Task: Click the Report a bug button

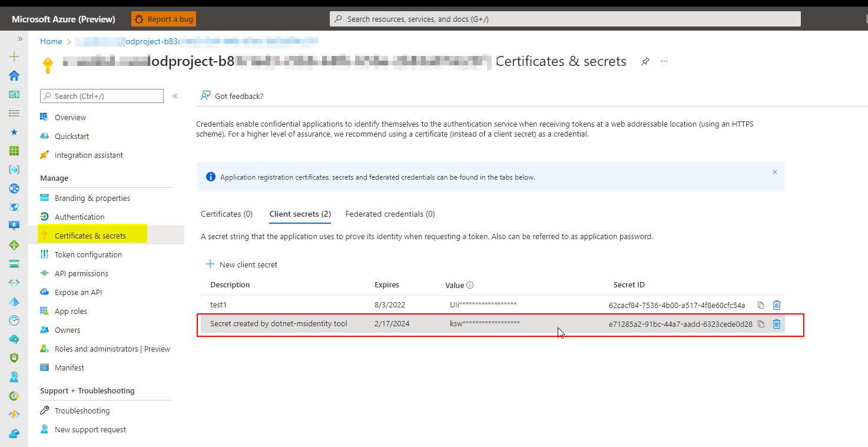Action: (x=164, y=19)
